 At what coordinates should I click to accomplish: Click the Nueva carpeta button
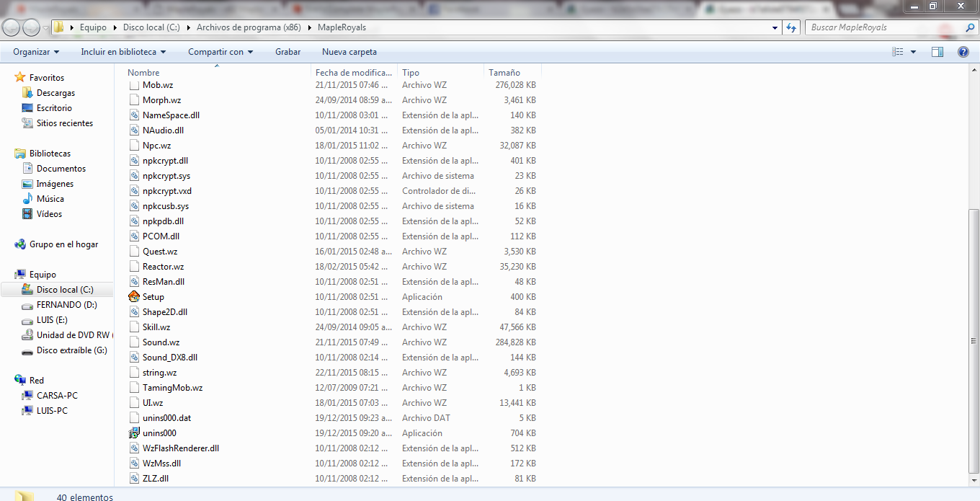(x=349, y=52)
